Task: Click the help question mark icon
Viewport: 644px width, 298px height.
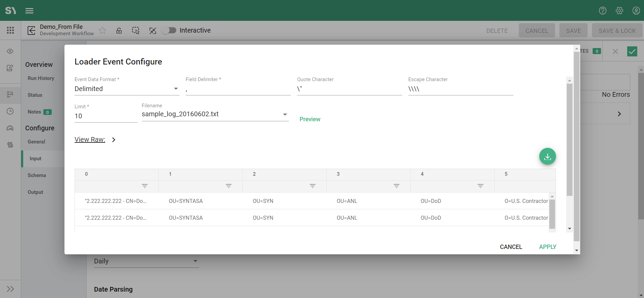Action: point(602,11)
